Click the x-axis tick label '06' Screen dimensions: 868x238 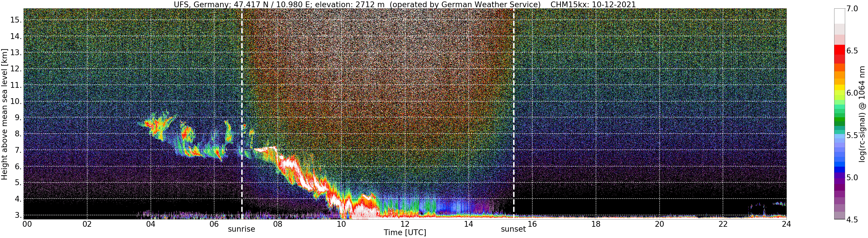tap(214, 224)
